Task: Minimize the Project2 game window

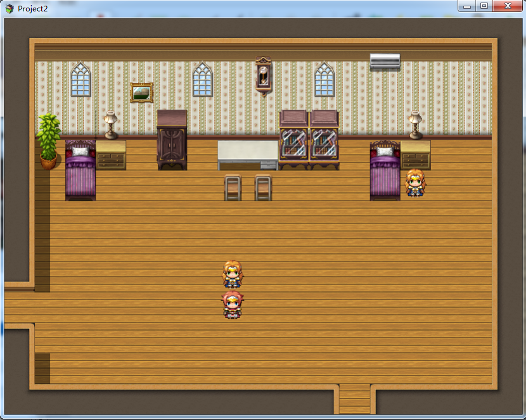Action: point(467,6)
